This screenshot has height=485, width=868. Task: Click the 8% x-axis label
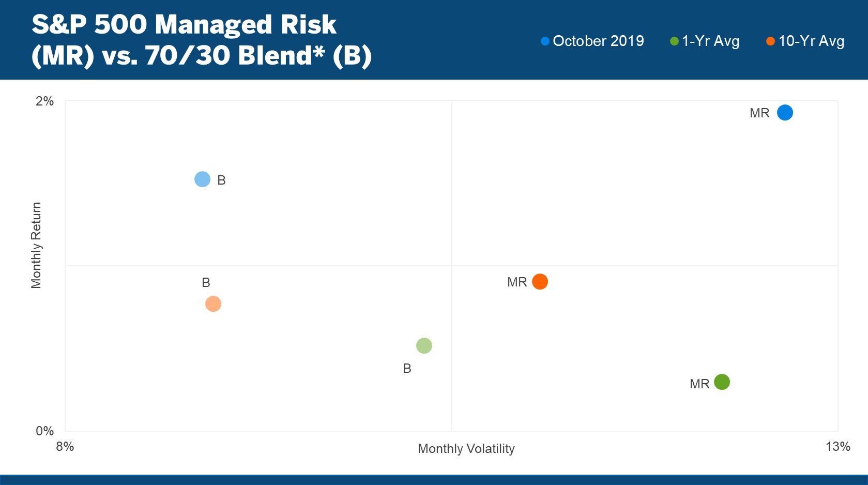65,447
